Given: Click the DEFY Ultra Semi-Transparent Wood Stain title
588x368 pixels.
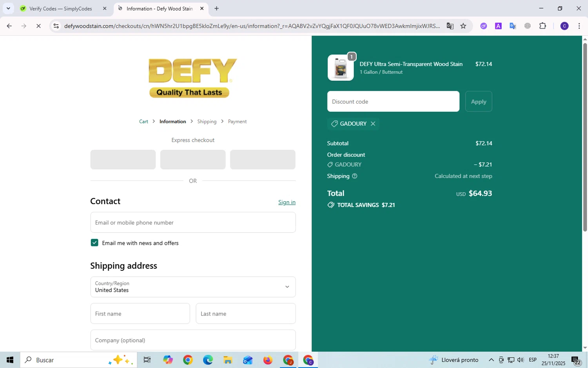Looking at the screenshot, I should 411,64.
